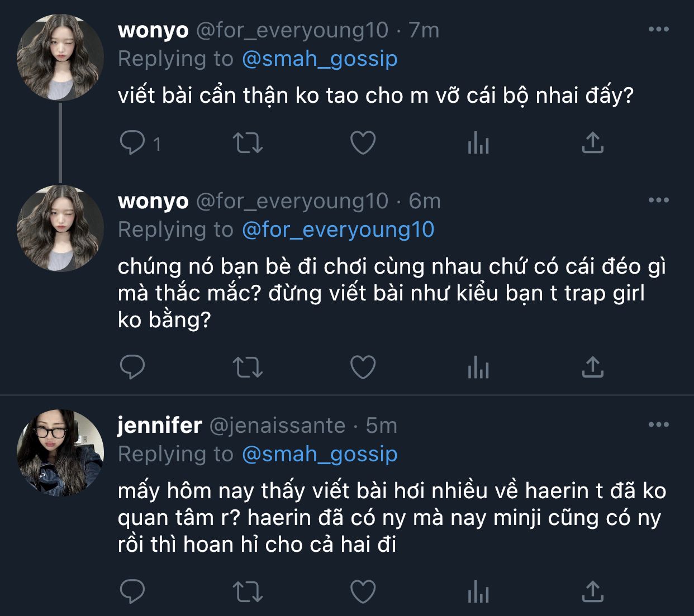Open @for_everyoung10 mention in Replying to line
Viewport: 694px width, 616px height.
tap(338, 230)
